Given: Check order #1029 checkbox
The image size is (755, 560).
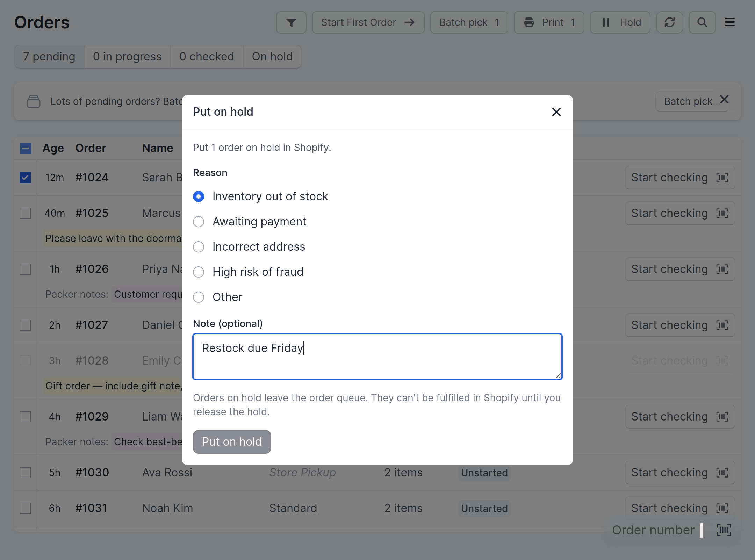Looking at the screenshot, I should (25, 417).
